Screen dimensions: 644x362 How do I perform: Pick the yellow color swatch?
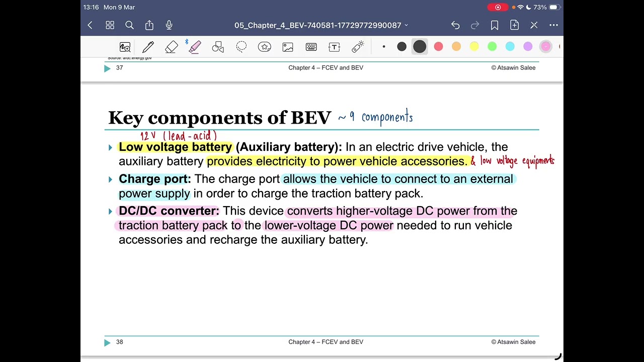pos(474,47)
